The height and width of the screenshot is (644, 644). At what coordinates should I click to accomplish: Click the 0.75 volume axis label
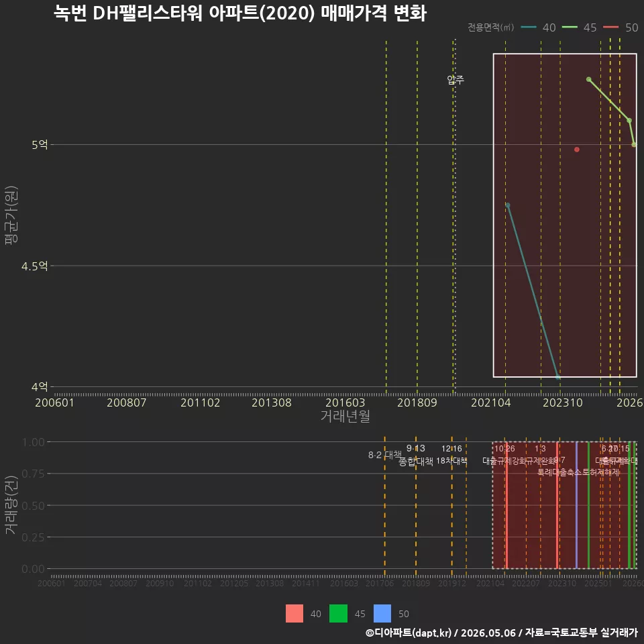tap(34, 474)
